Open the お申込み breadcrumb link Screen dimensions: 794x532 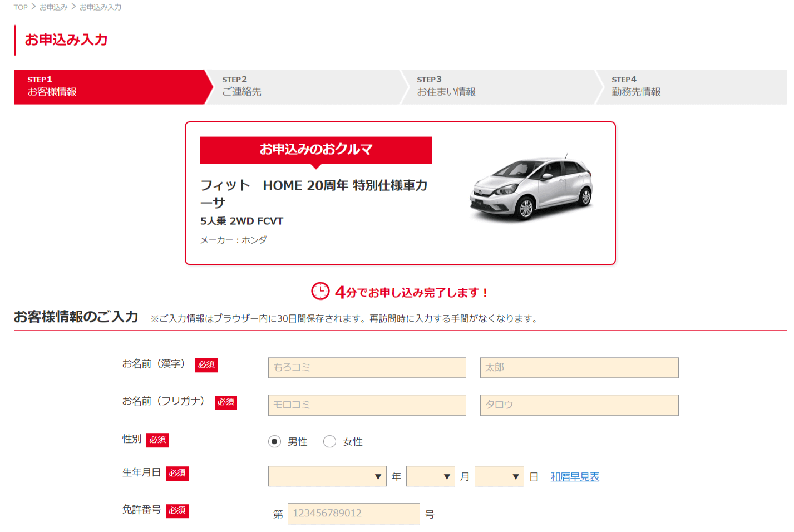coord(53,7)
